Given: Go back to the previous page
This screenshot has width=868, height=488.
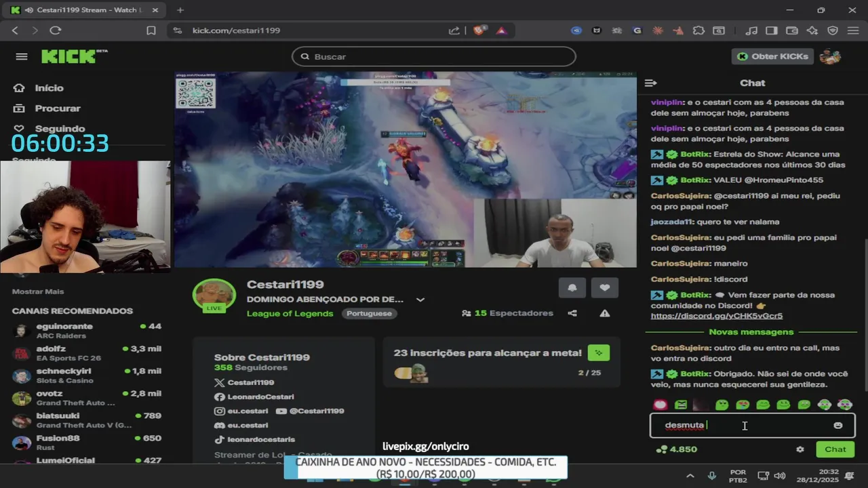Looking at the screenshot, I should (15, 30).
